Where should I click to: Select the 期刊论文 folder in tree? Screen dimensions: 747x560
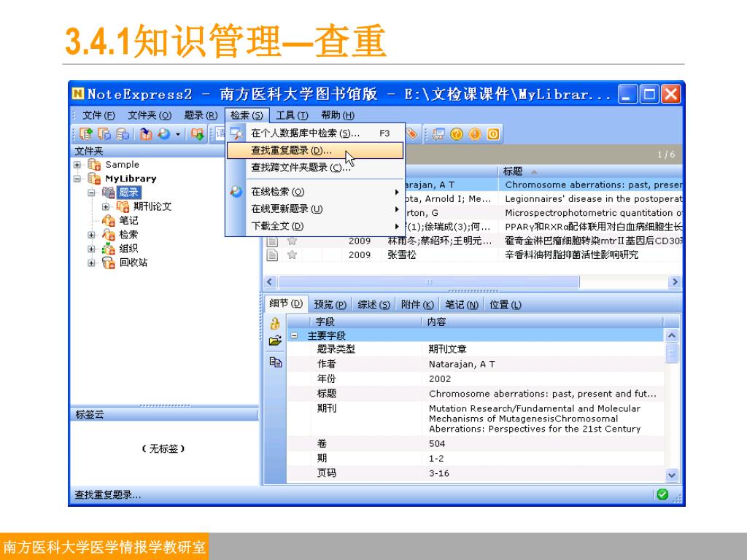[152, 206]
